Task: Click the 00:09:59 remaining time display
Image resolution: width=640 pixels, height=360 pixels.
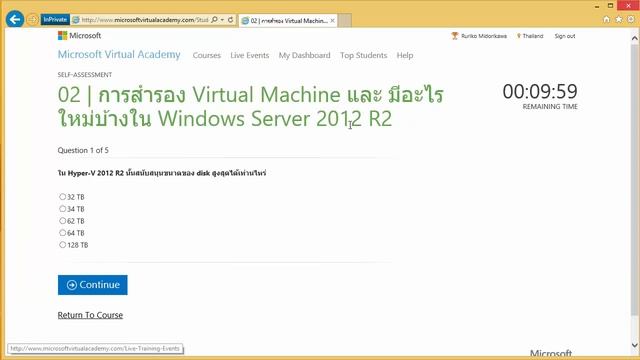Action: [540, 91]
